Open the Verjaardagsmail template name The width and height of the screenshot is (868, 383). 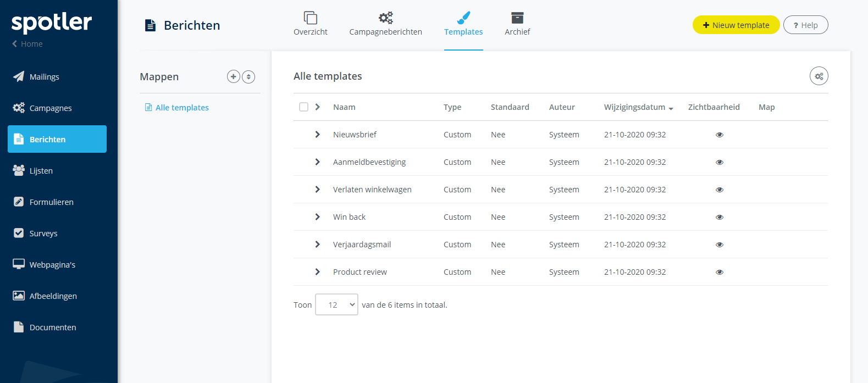coord(362,245)
